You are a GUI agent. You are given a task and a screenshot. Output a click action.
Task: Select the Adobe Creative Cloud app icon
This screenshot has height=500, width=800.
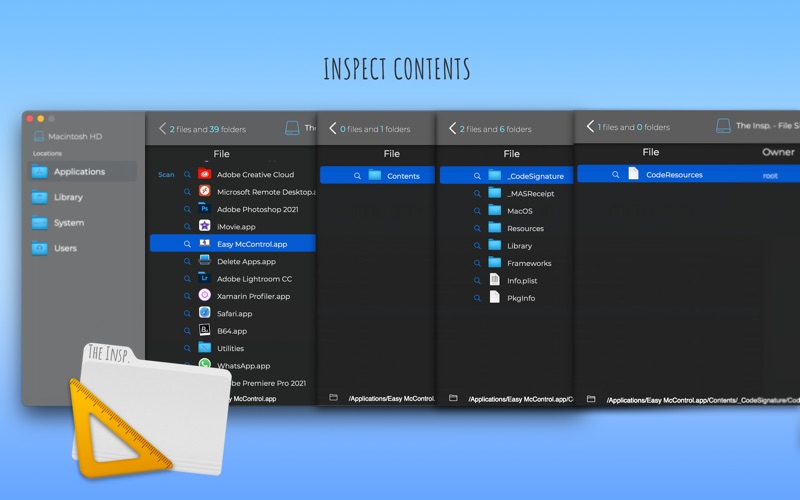point(205,174)
